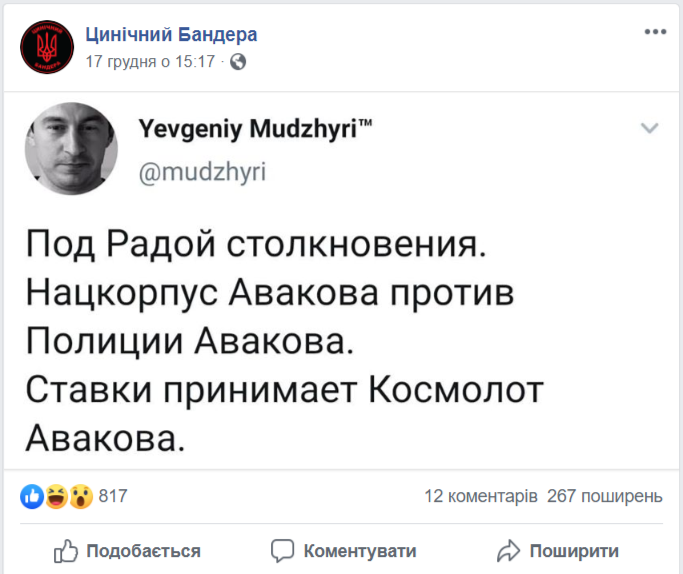The height and width of the screenshot is (574, 683).
Task: Open the three-dots post options menu
Action: coord(655,32)
